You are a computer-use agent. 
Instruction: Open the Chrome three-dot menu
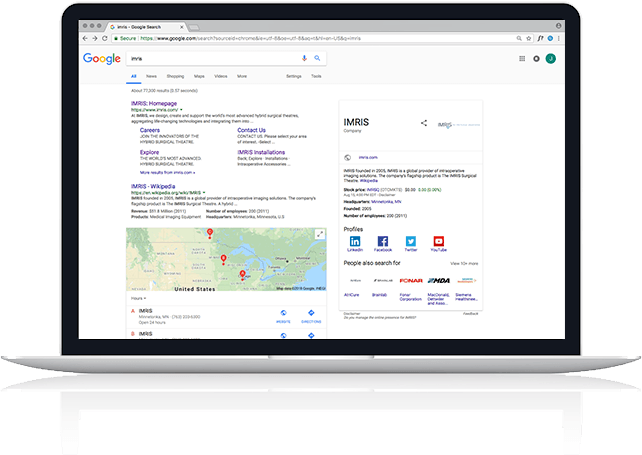[x=558, y=38]
